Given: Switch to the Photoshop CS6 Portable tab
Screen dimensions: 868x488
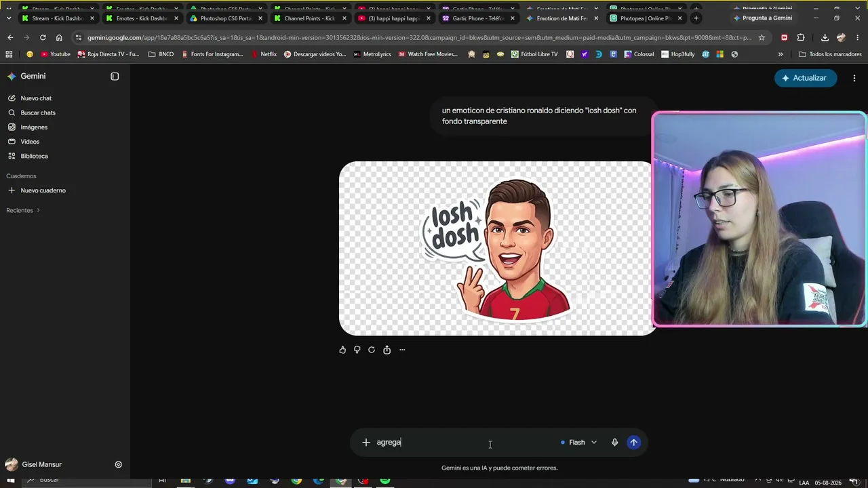Looking at the screenshot, I should pos(226,18).
